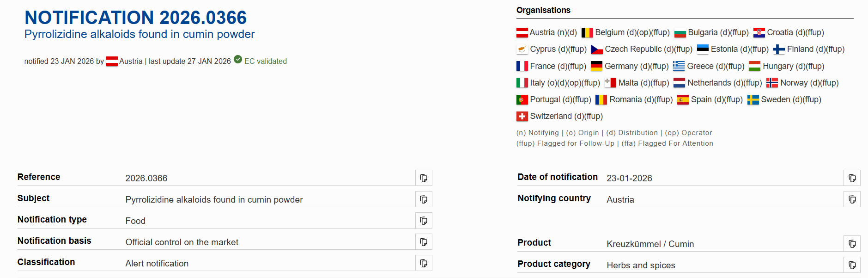Copy the Subject field text
Image resolution: width=868 pixels, height=278 pixels.
click(423, 199)
